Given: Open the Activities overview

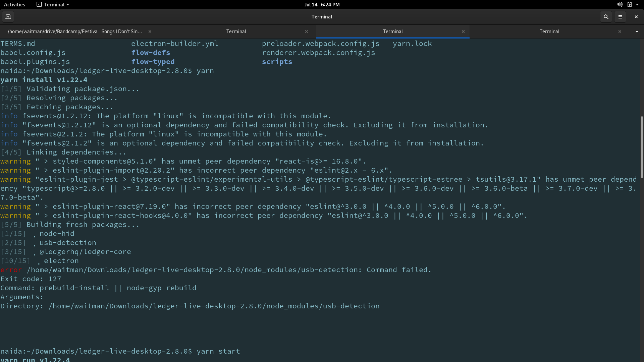Looking at the screenshot, I should pyautogui.click(x=14, y=4).
